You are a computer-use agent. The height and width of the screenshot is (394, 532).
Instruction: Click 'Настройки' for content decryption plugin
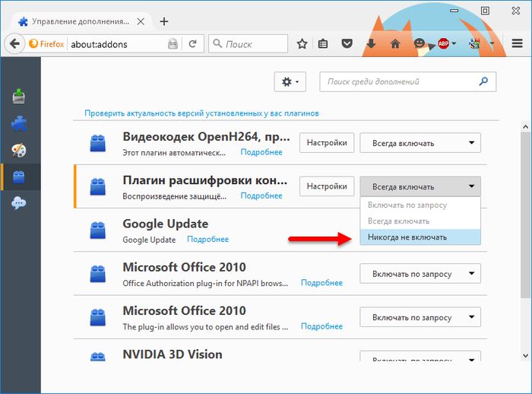pyautogui.click(x=327, y=186)
